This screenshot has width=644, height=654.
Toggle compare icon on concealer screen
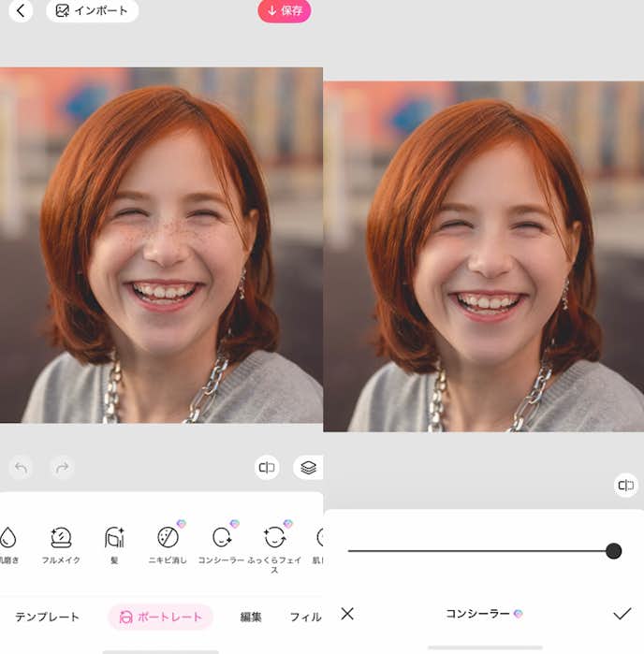tap(626, 485)
